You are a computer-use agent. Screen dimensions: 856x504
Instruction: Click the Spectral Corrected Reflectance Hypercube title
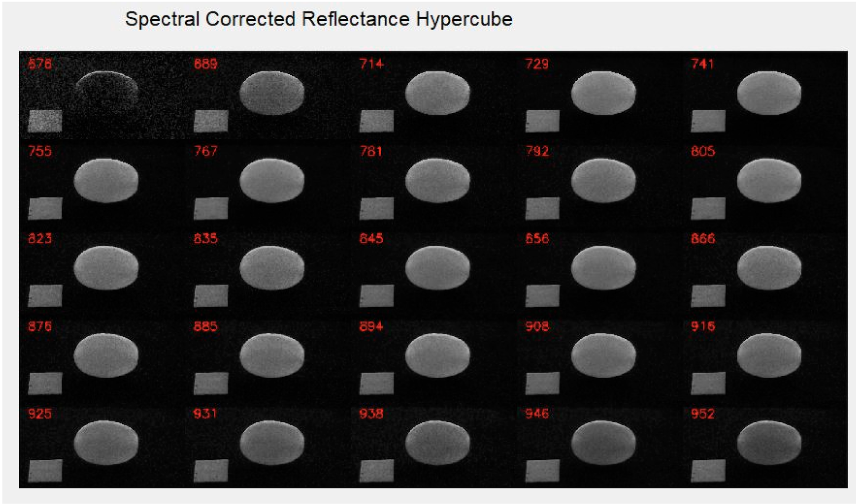[319, 19]
